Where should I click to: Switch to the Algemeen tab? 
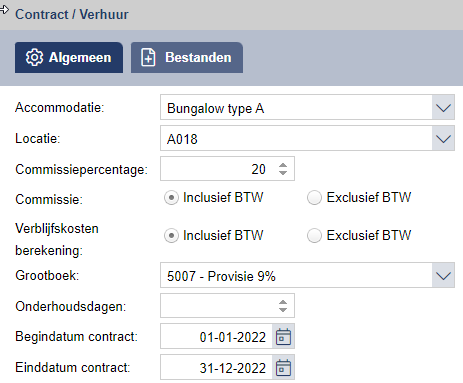click(x=69, y=57)
